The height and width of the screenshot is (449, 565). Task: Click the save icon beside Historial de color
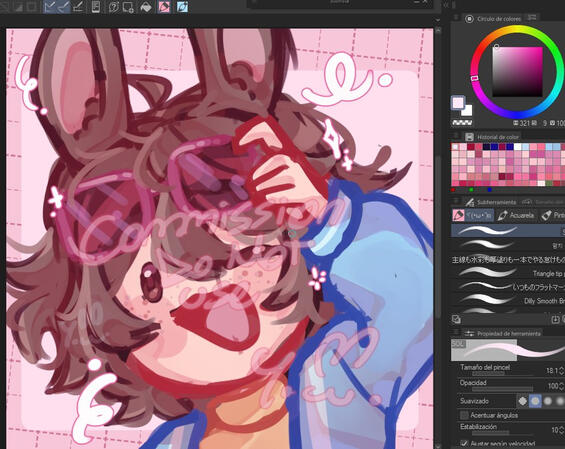tap(469, 137)
